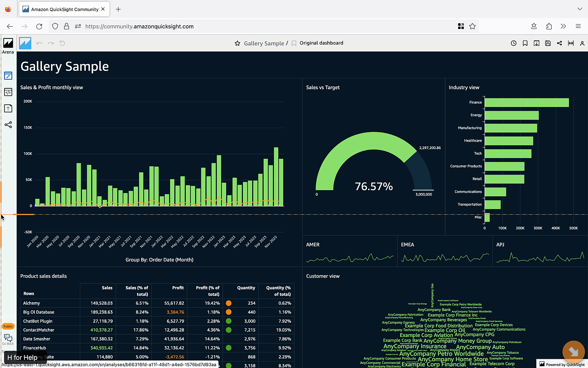
Task: Favorite the Gallery Sample dashboard with star
Action: click(x=238, y=43)
